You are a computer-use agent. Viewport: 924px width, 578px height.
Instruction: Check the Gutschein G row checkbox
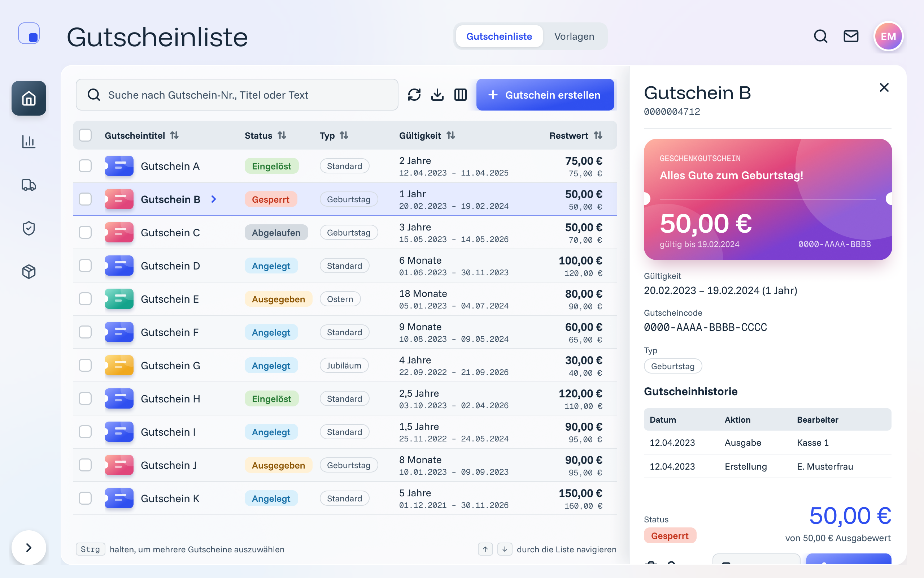[x=85, y=366]
